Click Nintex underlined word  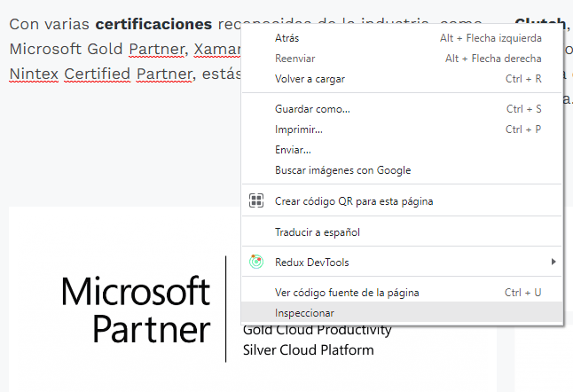point(34,74)
